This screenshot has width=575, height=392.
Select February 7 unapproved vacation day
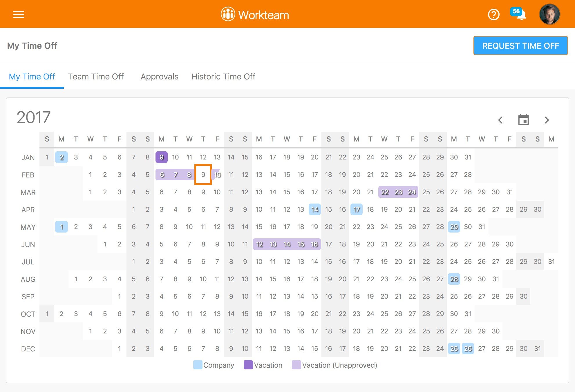[x=176, y=175]
